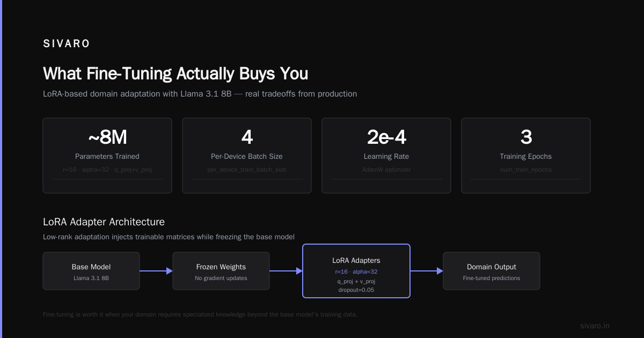Image resolution: width=644 pixels, height=338 pixels.
Task: Click arrow between Base Model and Frozen Weights
Action: click(156, 271)
